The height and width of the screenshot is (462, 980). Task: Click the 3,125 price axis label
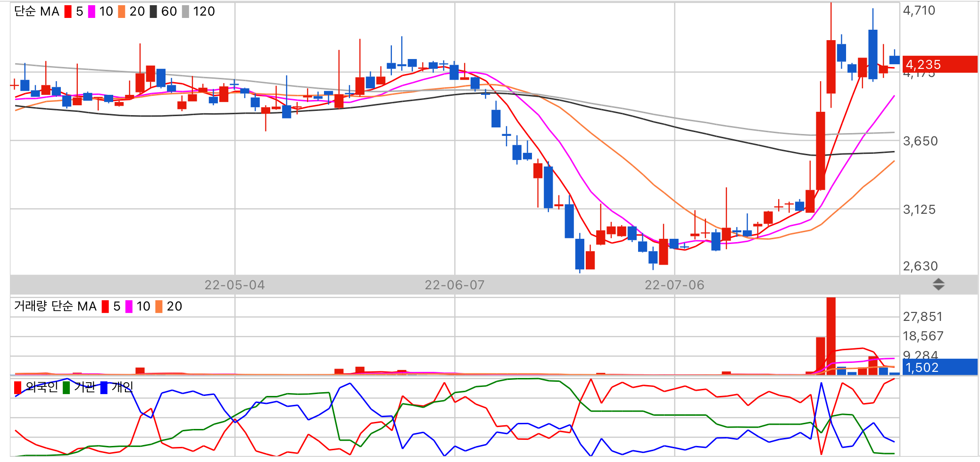point(919,210)
